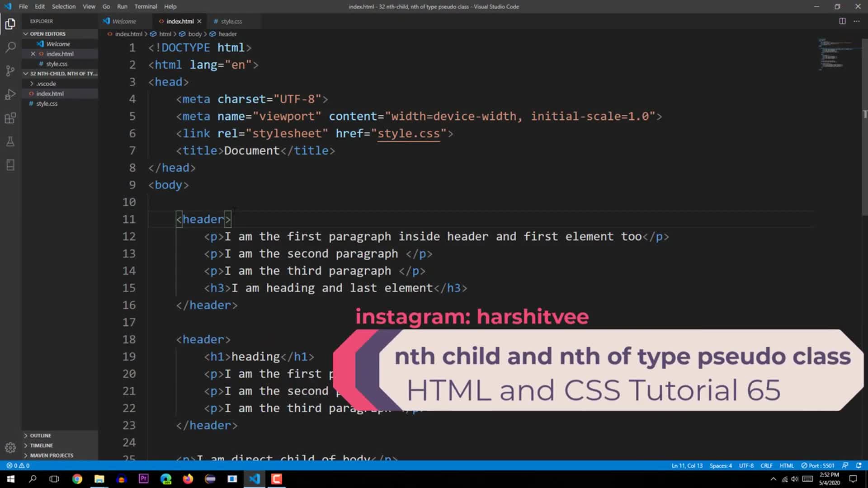The height and width of the screenshot is (488, 868).
Task: Select index.html in the project tree
Action: point(50,94)
